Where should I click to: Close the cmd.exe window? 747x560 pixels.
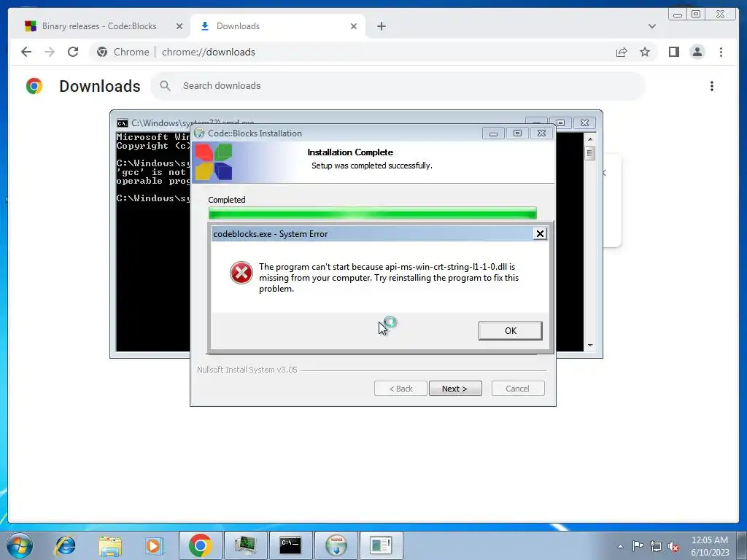[584, 122]
